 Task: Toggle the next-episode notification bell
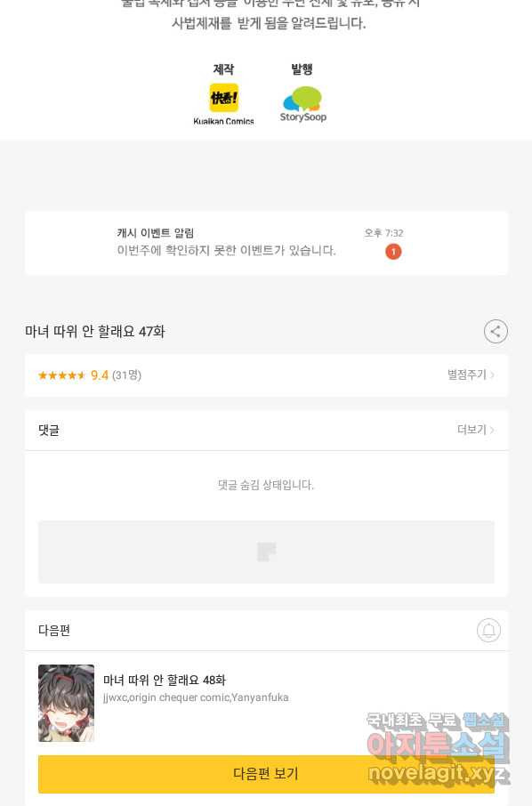click(488, 630)
